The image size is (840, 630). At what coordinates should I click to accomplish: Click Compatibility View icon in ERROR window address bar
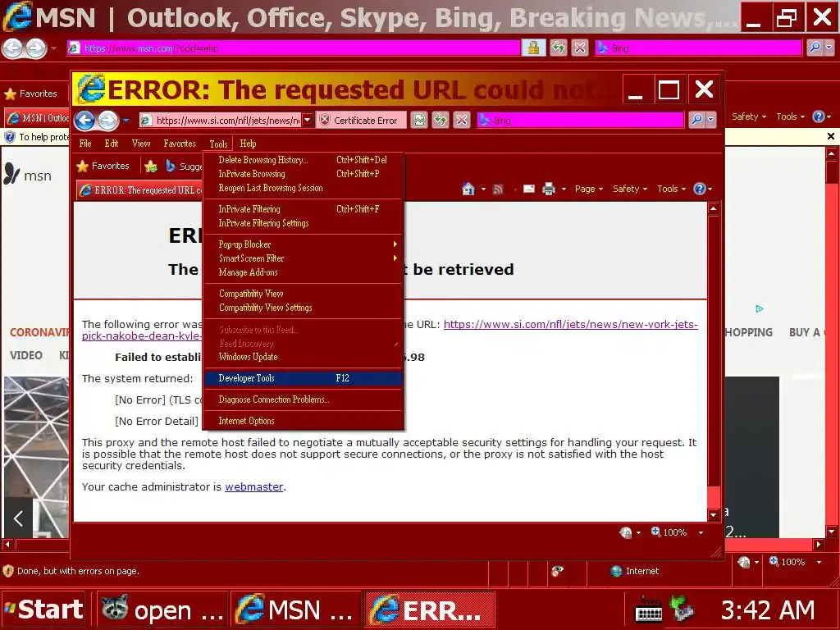[419, 120]
